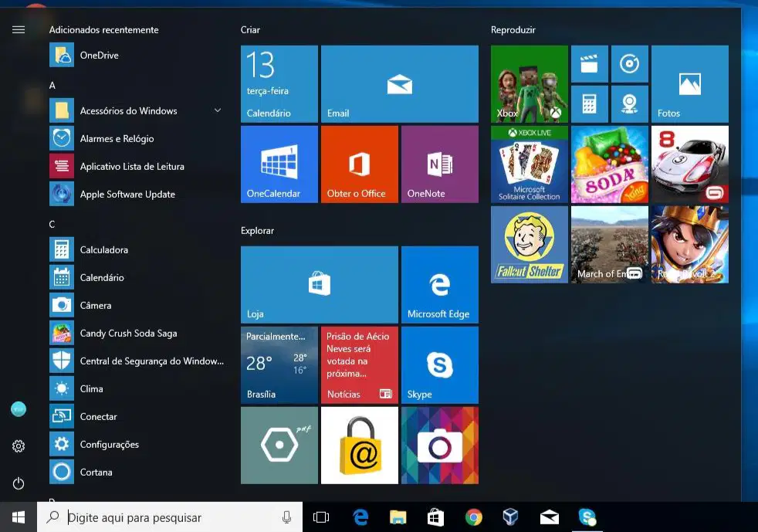Open Mail from the taskbar
758x532 pixels.
pyautogui.click(x=550, y=517)
